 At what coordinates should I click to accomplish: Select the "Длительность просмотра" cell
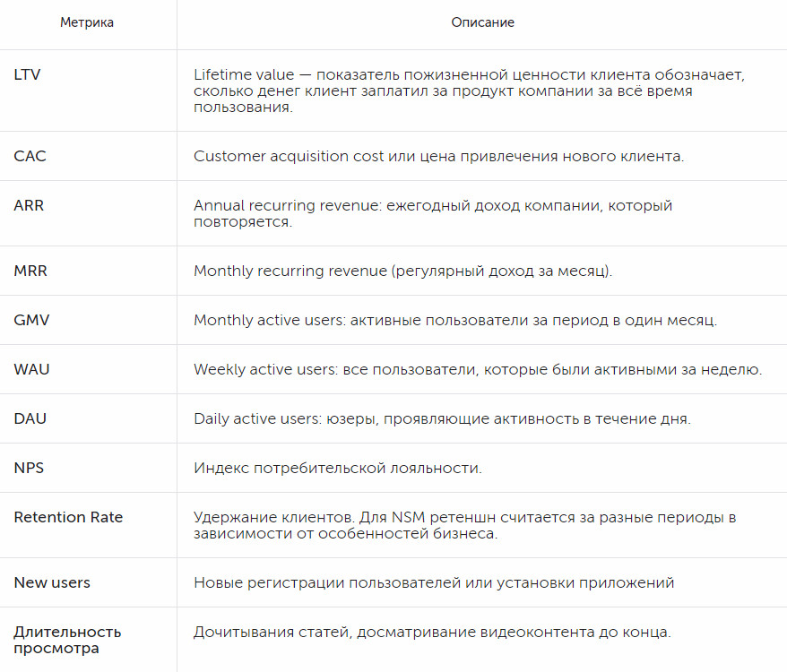pyautogui.click(x=67, y=640)
